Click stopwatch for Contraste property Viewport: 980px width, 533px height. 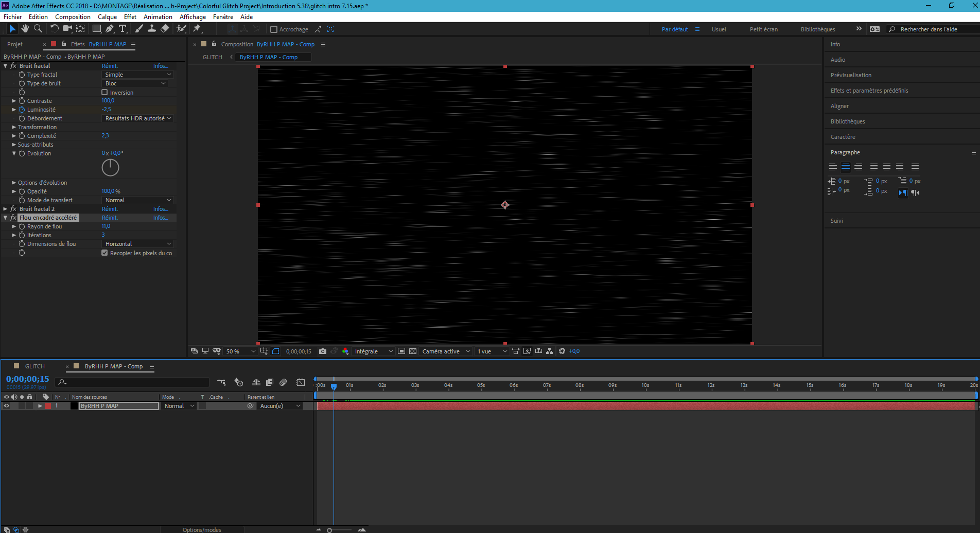pos(22,101)
